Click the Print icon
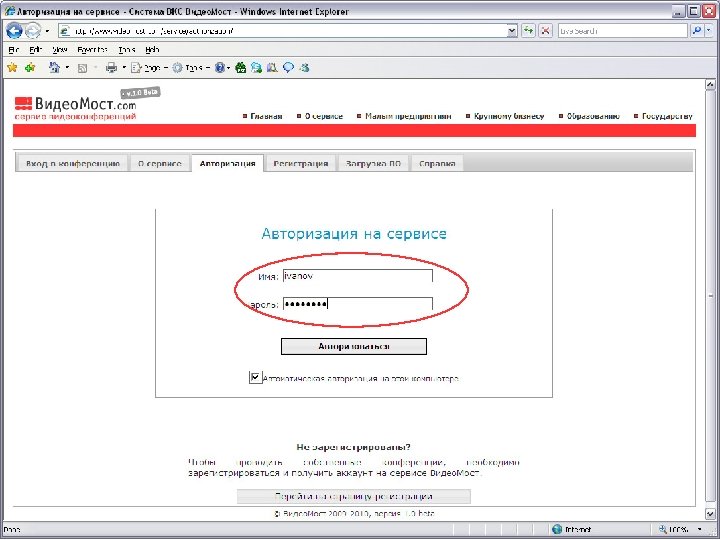Viewport: 720px width, 540px height. 111,68
